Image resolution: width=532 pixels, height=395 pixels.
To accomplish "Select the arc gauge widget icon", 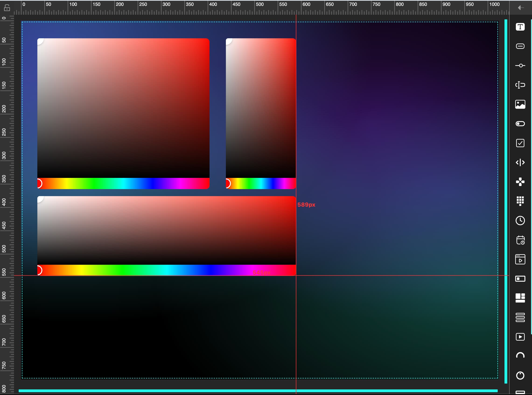I will [520, 356].
